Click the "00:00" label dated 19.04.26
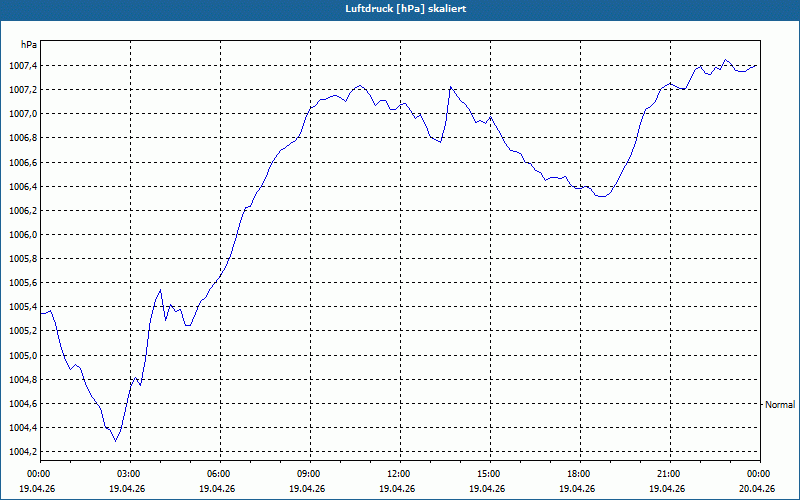The width and height of the screenshot is (800, 500). click(38, 474)
